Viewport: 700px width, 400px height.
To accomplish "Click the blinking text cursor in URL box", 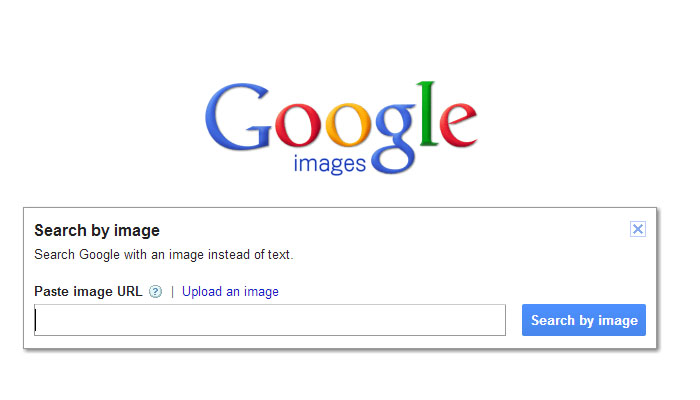I will [x=36, y=320].
